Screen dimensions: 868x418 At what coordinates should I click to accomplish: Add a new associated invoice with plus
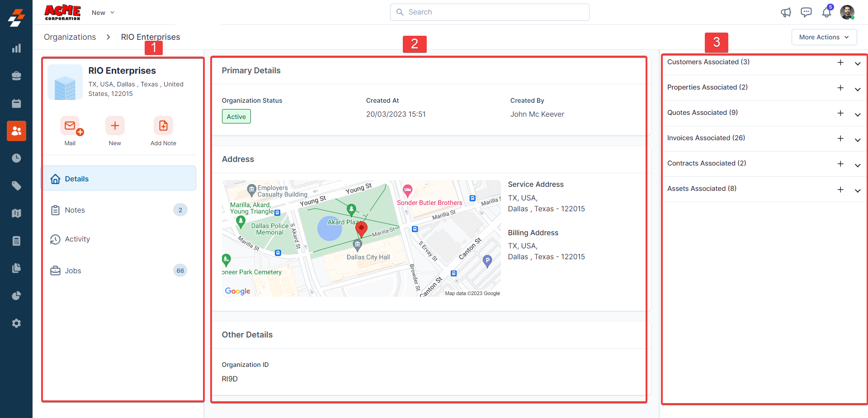point(840,138)
